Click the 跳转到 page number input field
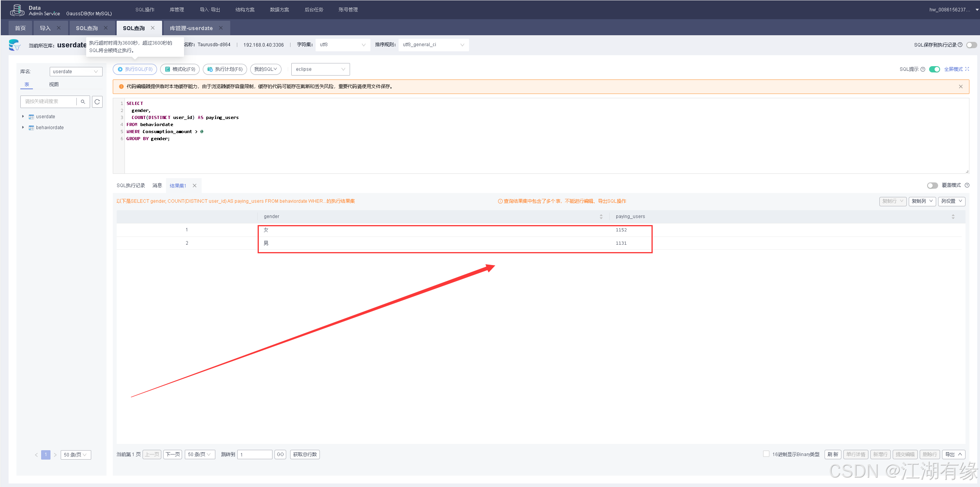Screen dimensions: 980x487 (255, 455)
